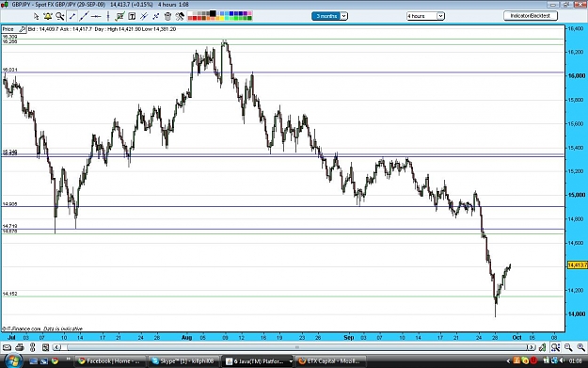Screen dimensions: 588x368
Task: Click the arrow of the 4 hours combo
Action: coord(440,16)
